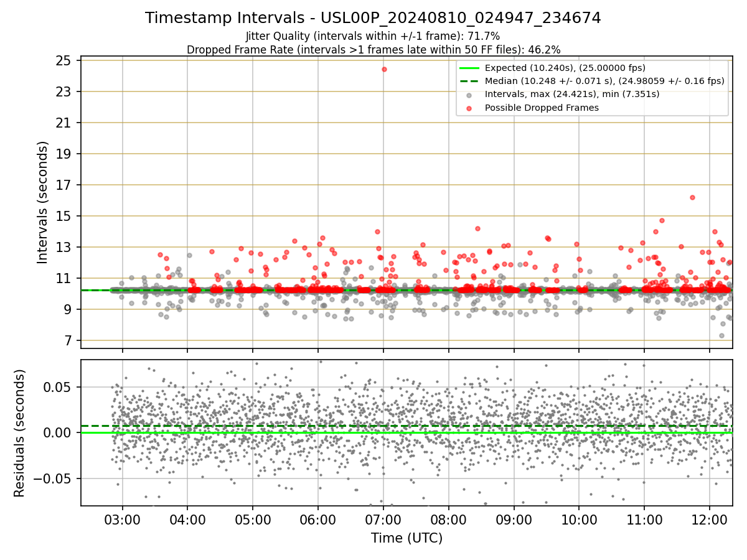Click the Intervals (seconds) y-axis label

[42, 202]
